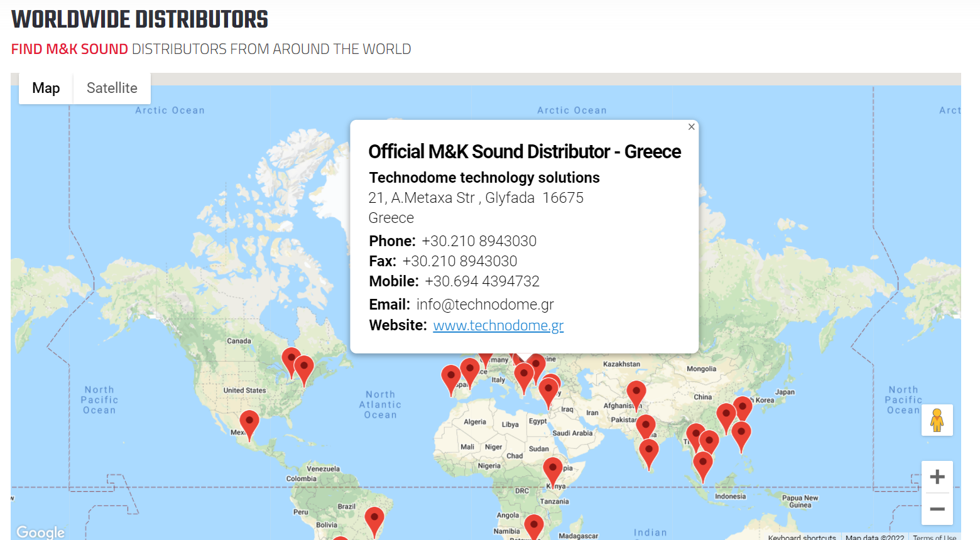This screenshot has width=980, height=540.
Task: Select the marker near Korea
Action: (x=743, y=408)
